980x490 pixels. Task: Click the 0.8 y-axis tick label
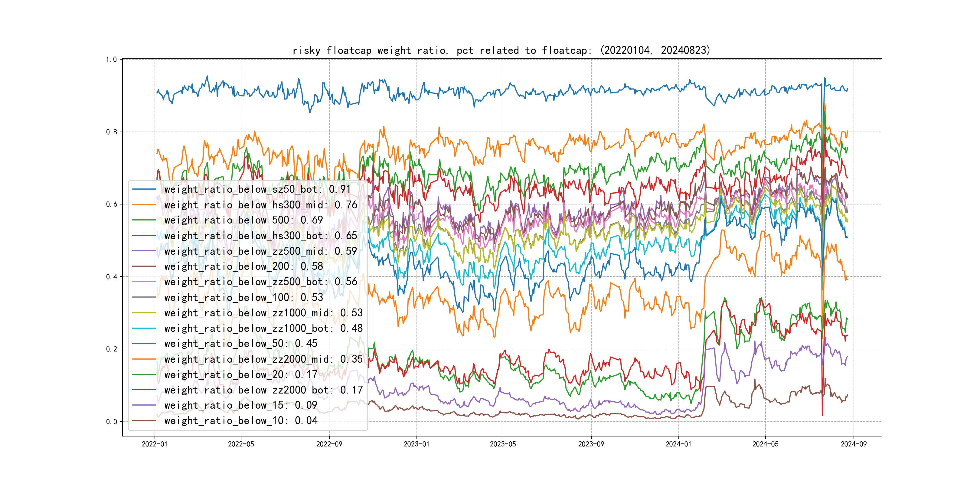pyautogui.click(x=112, y=132)
